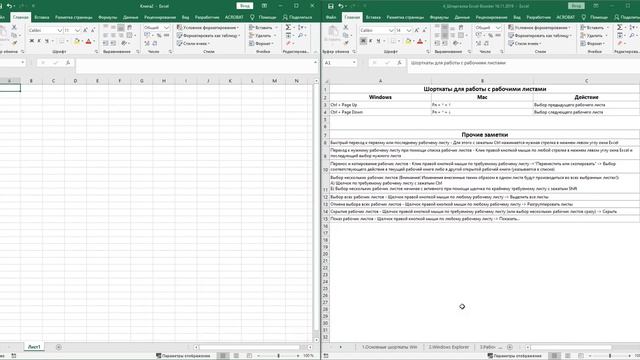Viewport: 640px width, 360px height.
Task: Apply percent style in the right Excel window
Action: (x=490, y=36)
